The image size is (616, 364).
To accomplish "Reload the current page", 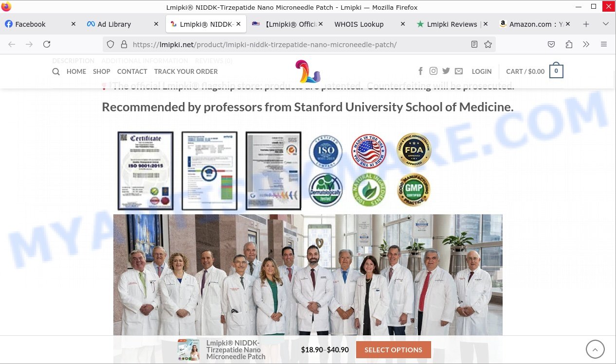I will point(47,44).
